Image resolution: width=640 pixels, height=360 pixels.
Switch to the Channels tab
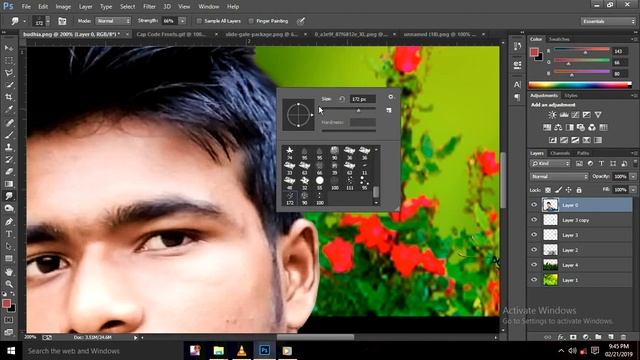[560, 153]
